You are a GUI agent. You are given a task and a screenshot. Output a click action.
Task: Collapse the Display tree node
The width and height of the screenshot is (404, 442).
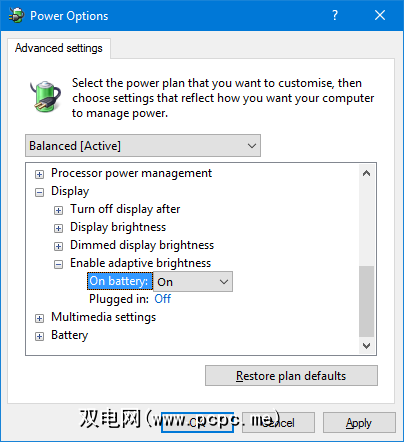pyautogui.click(x=39, y=192)
